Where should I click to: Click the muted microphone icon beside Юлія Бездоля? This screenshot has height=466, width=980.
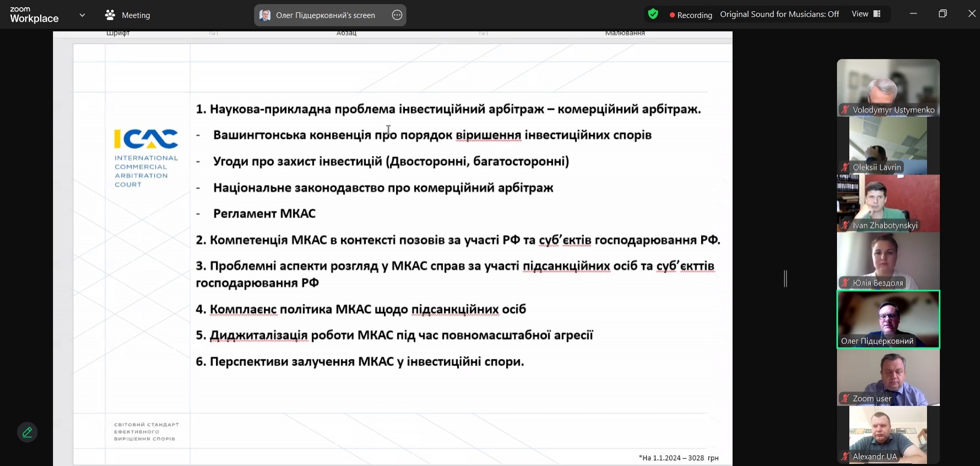pos(845,283)
